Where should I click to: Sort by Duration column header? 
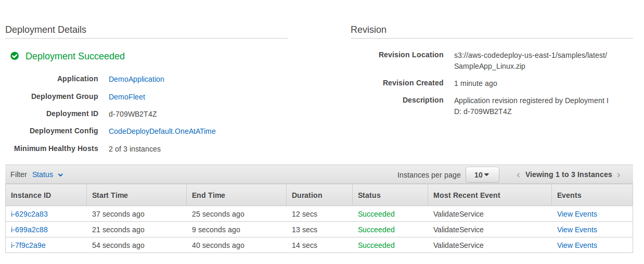tap(319, 195)
